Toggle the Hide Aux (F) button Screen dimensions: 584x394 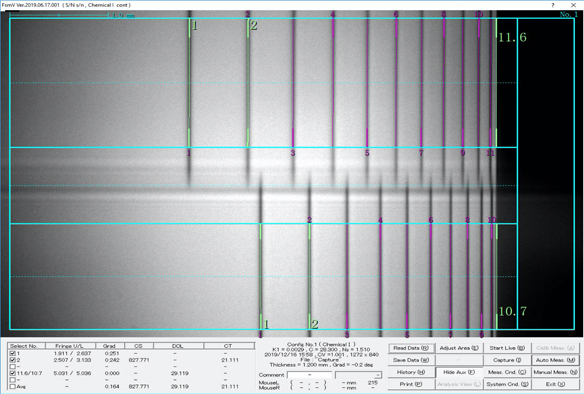coord(459,372)
